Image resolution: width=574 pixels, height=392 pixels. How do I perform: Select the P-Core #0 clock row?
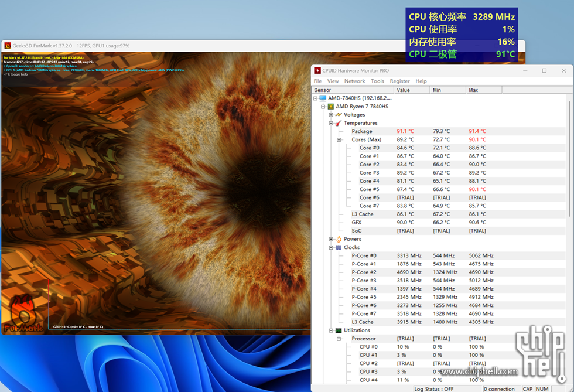click(x=439, y=255)
